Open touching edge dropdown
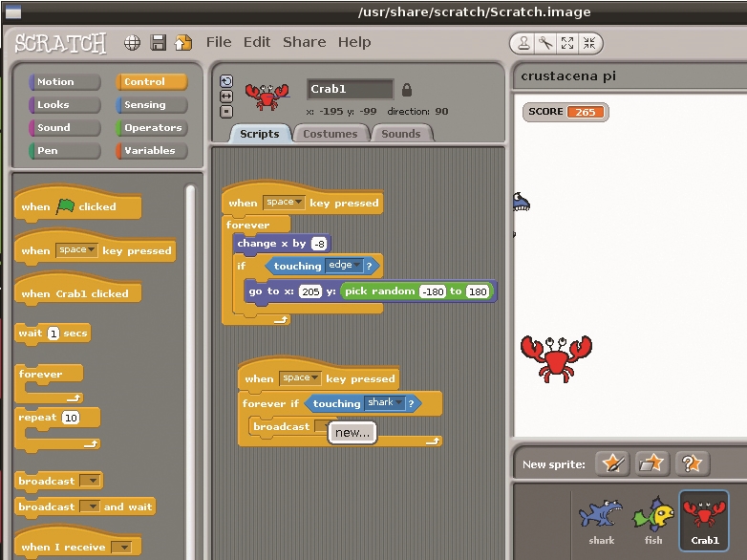The image size is (747, 560). tap(344, 265)
